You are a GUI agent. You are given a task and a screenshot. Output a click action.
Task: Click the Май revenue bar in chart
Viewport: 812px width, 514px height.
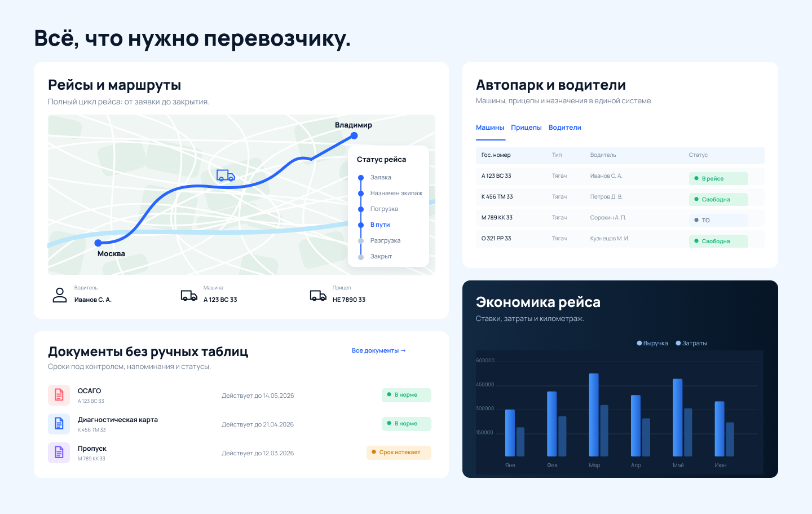678,418
